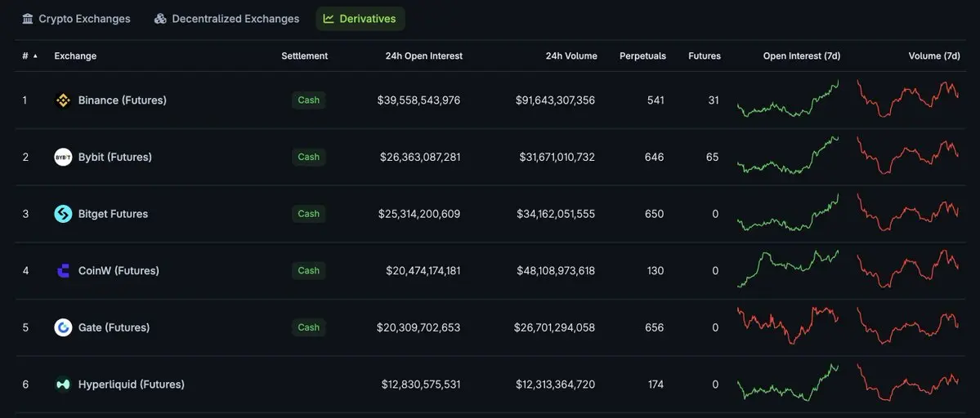Click Cash badge in Bitget row
Image resolution: width=980 pixels, height=418 pixels.
click(x=309, y=214)
